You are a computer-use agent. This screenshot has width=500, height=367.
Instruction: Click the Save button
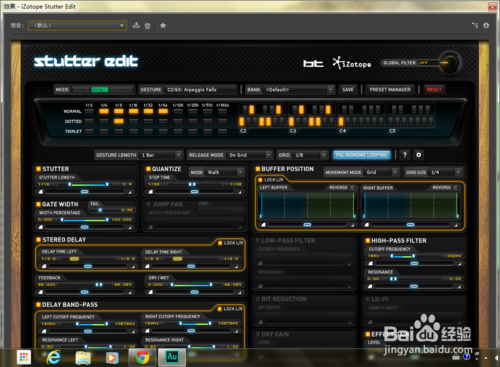348,89
